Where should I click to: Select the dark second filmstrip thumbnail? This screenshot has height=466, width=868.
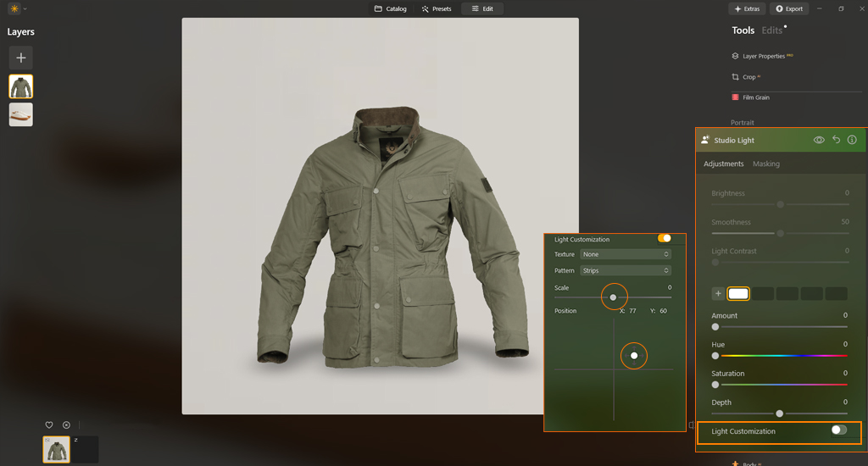pyautogui.click(x=85, y=449)
